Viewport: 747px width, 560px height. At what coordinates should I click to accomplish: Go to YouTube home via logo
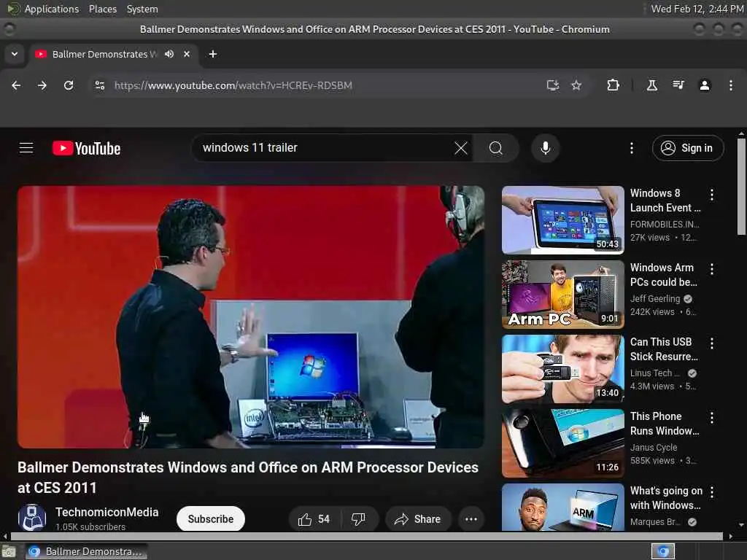coord(86,149)
